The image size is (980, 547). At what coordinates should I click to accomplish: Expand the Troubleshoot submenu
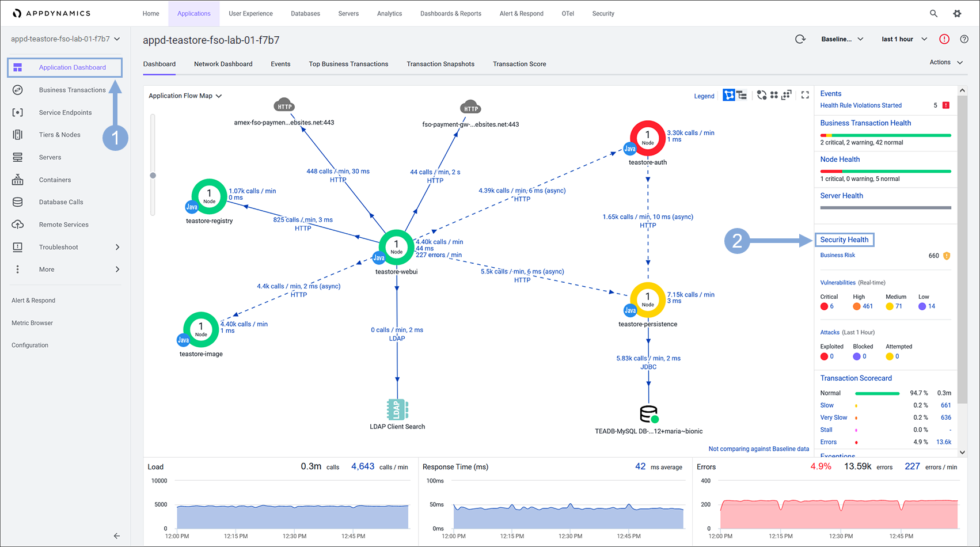117,247
